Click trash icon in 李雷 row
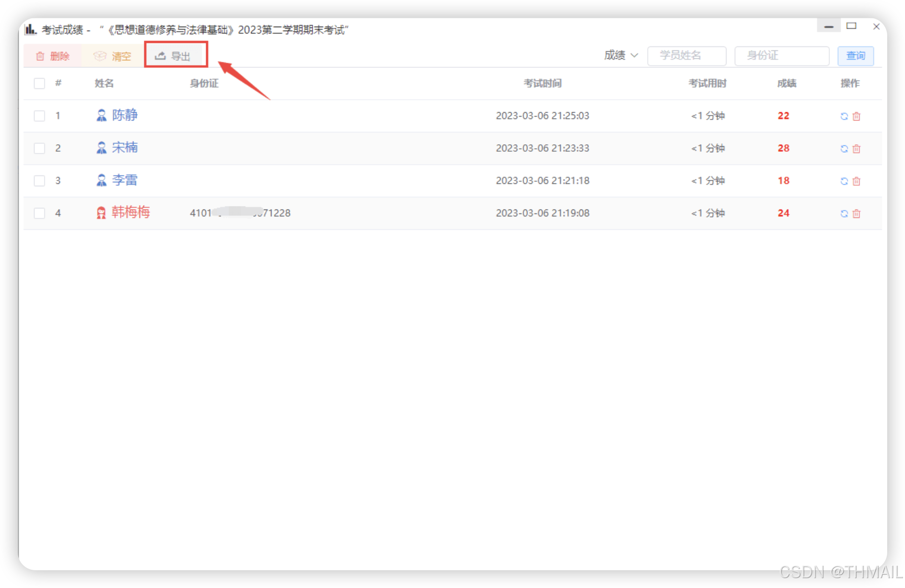905x588 pixels. pyautogui.click(x=857, y=181)
